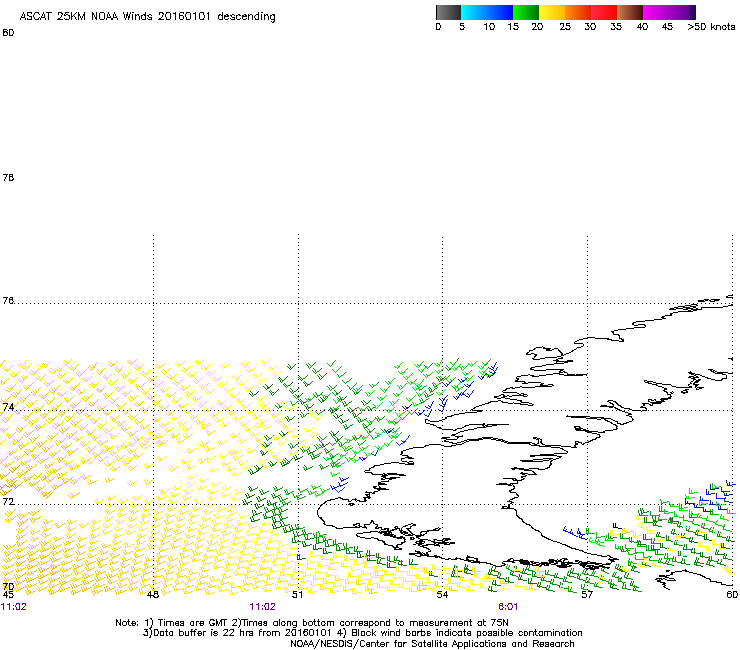Image resolution: width=740 pixels, height=650 pixels.
Task: Click the '45' knots label under the color scale
Action: click(x=667, y=27)
